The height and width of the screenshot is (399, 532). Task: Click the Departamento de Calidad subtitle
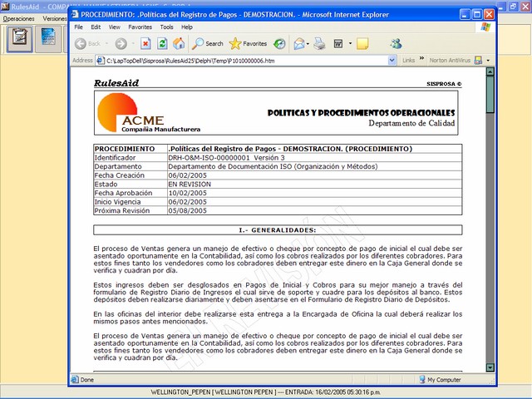pos(411,123)
